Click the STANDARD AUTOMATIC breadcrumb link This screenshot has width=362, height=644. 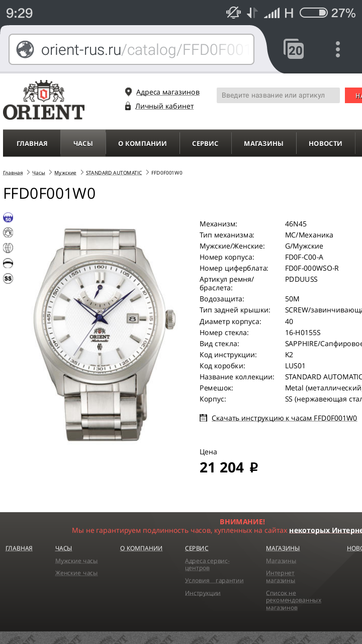(x=114, y=173)
